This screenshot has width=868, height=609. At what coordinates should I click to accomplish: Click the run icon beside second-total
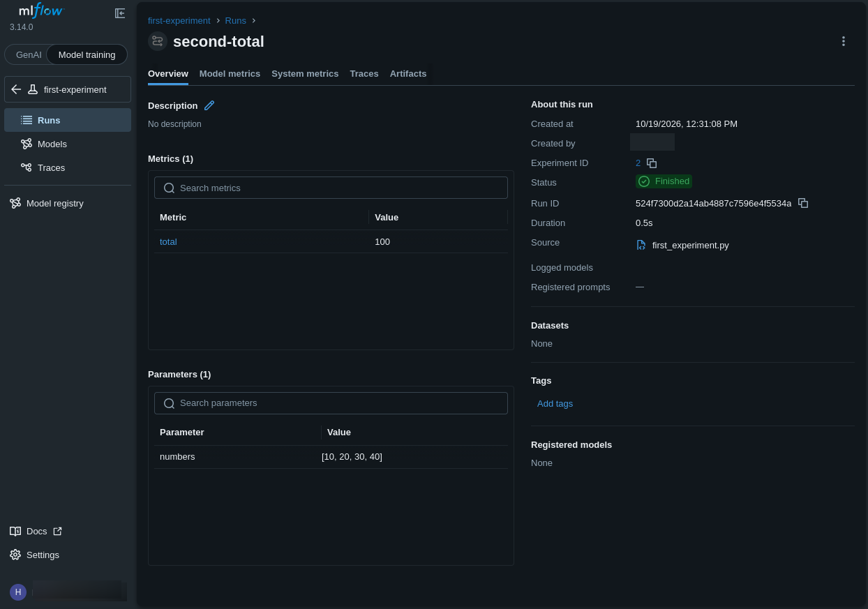158,41
